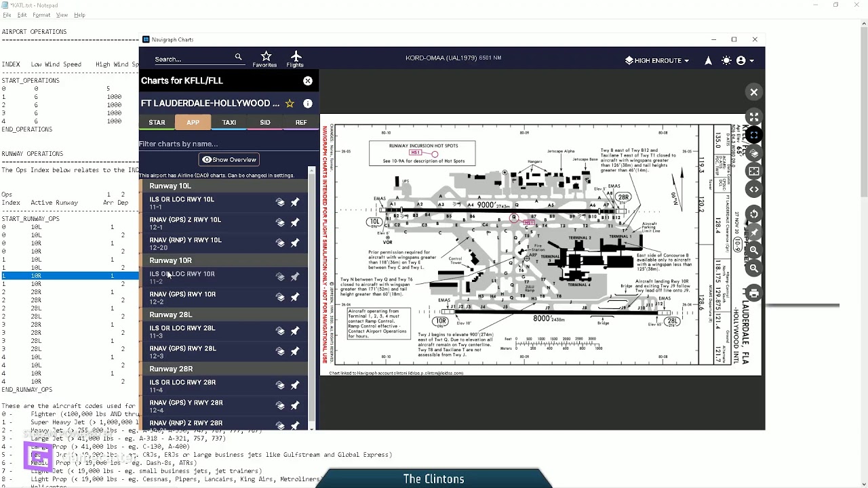The image size is (868, 488).
Task: Open Notepad Edit menu
Action: click(22, 15)
